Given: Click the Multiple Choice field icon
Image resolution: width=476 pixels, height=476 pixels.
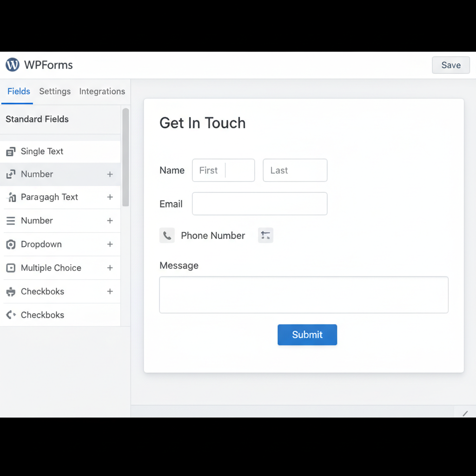Looking at the screenshot, I should (x=11, y=268).
